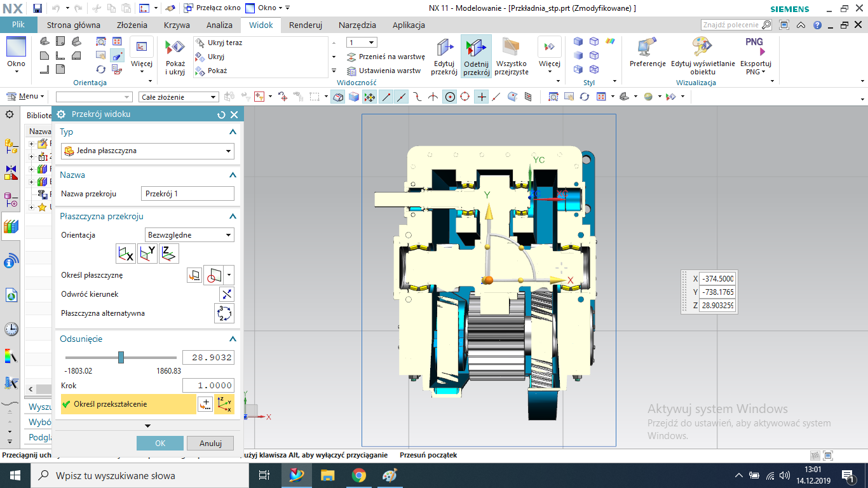Switch to the Narzędzia tab
Viewport: 868px width, 488px height.
(357, 25)
